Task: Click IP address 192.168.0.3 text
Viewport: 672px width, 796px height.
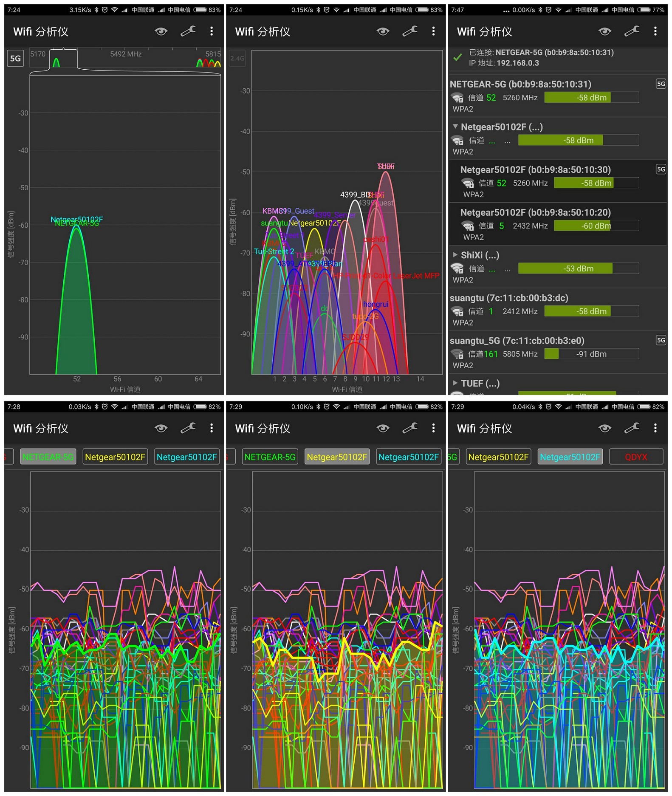Action: point(518,63)
